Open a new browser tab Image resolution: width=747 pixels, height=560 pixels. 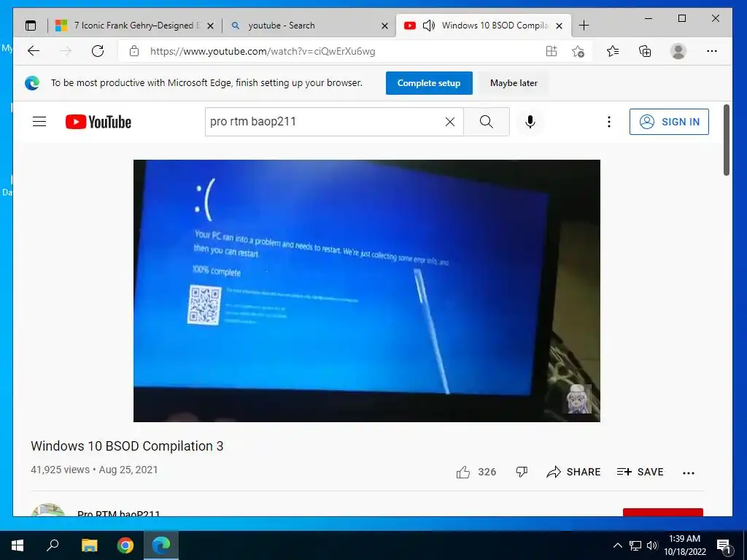(x=584, y=26)
